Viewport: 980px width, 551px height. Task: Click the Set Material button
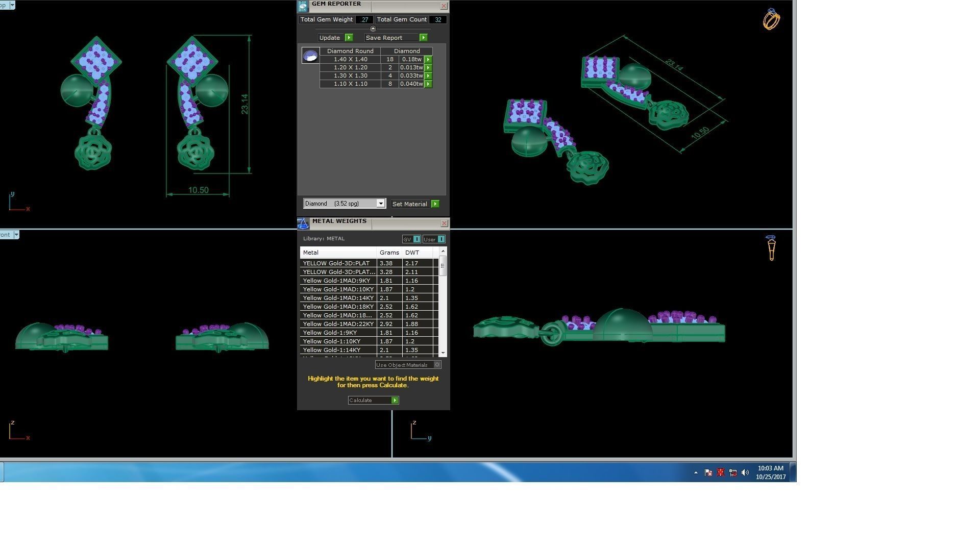pos(410,204)
